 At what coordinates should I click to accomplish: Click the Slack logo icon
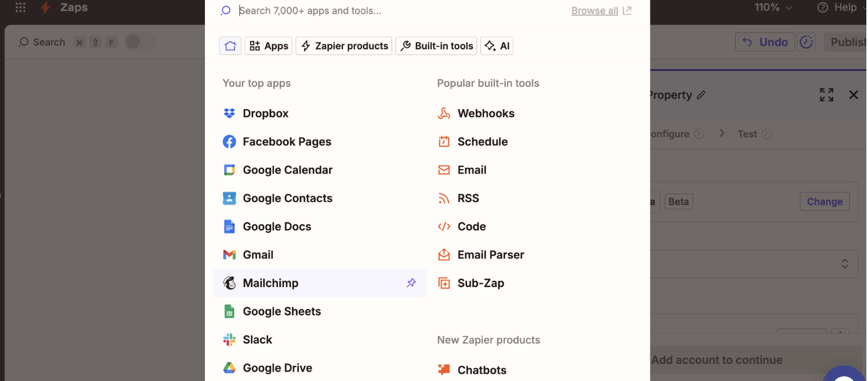[x=229, y=340]
